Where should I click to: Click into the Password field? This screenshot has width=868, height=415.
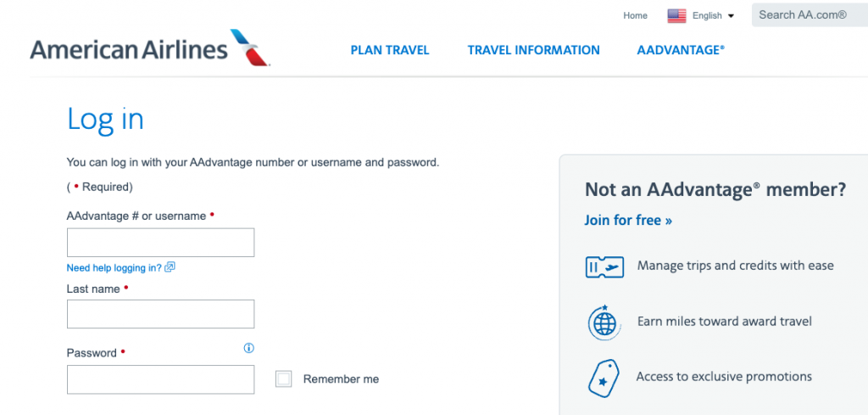click(160, 379)
